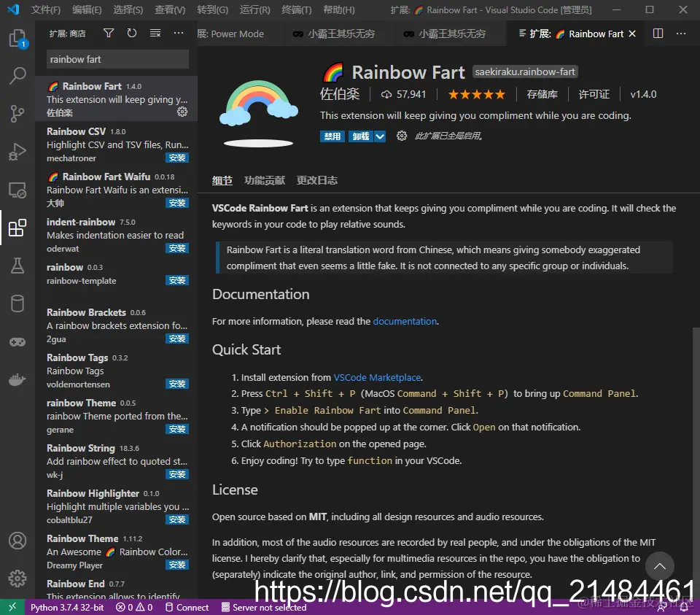700x615 pixels.
Task: Install the indent-rainbow extension
Action: [x=177, y=248]
